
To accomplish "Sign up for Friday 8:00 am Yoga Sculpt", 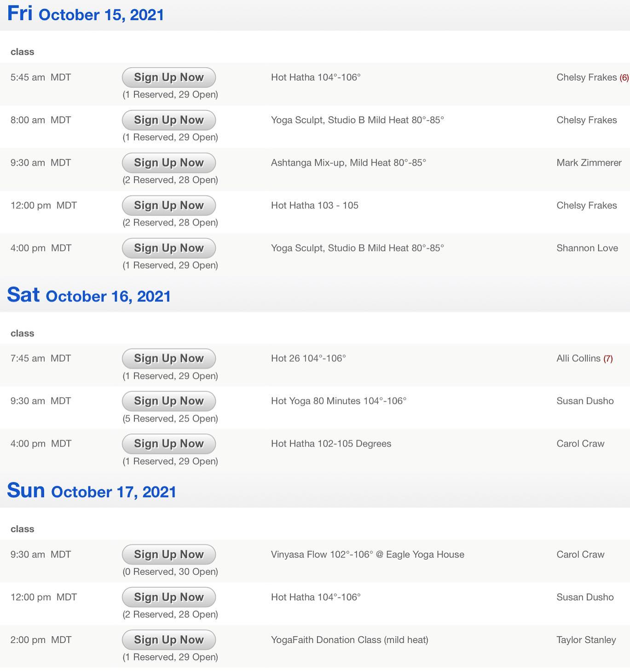I will [169, 120].
